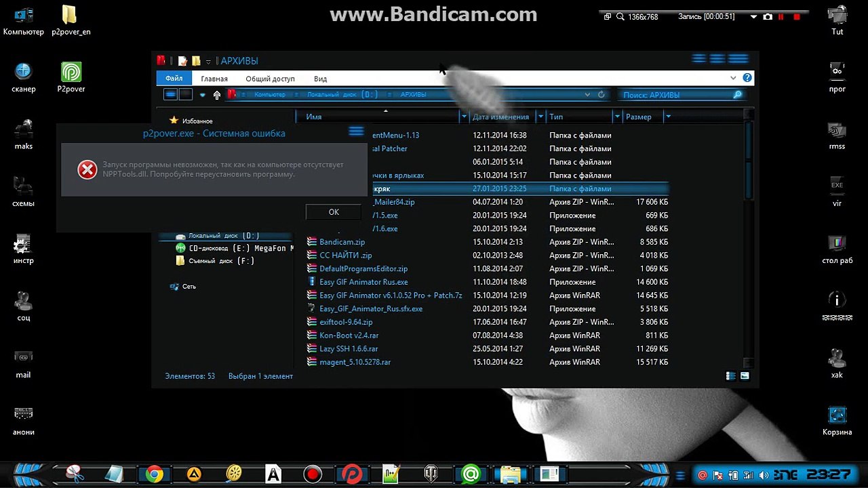
Task: Switch to details view in status bar
Action: [x=730, y=375]
